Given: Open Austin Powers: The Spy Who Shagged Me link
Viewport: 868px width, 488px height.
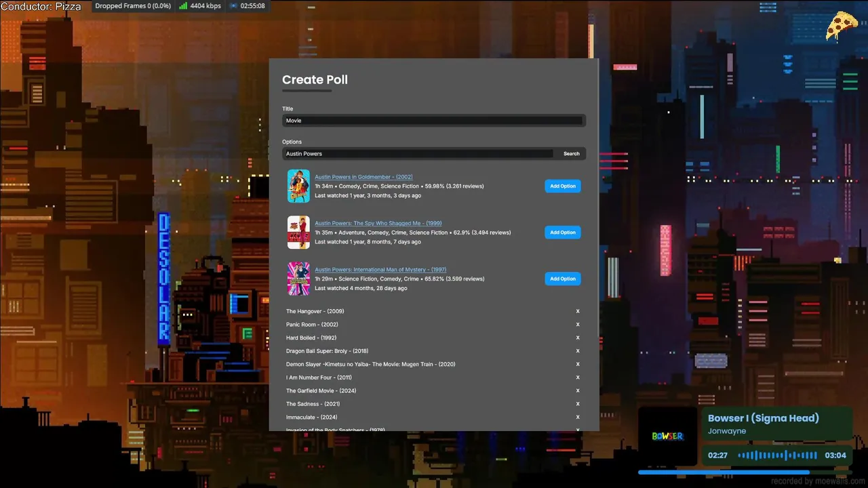Looking at the screenshot, I should click(x=378, y=223).
